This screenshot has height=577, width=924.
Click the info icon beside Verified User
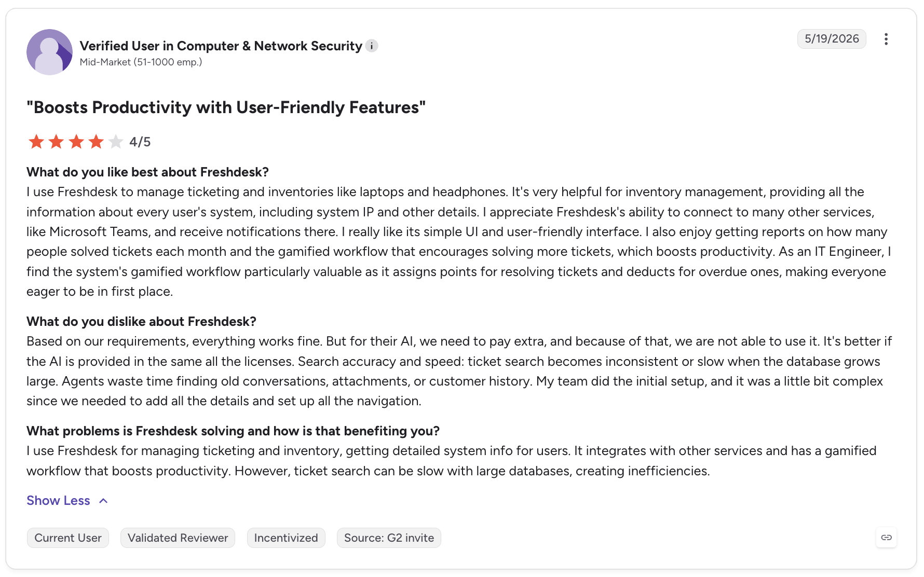coord(372,46)
